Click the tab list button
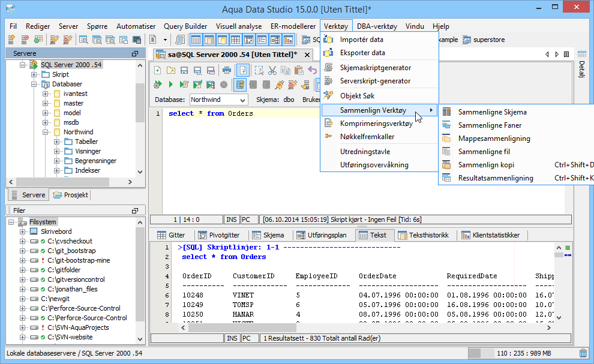Image resolution: width=594 pixels, height=364 pixels. tap(566, 54)
